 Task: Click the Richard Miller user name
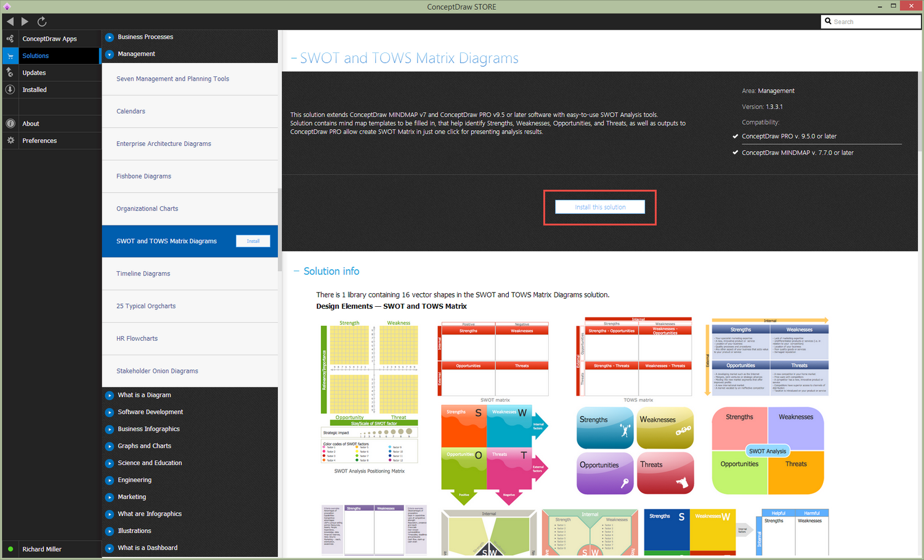point(42,549)
